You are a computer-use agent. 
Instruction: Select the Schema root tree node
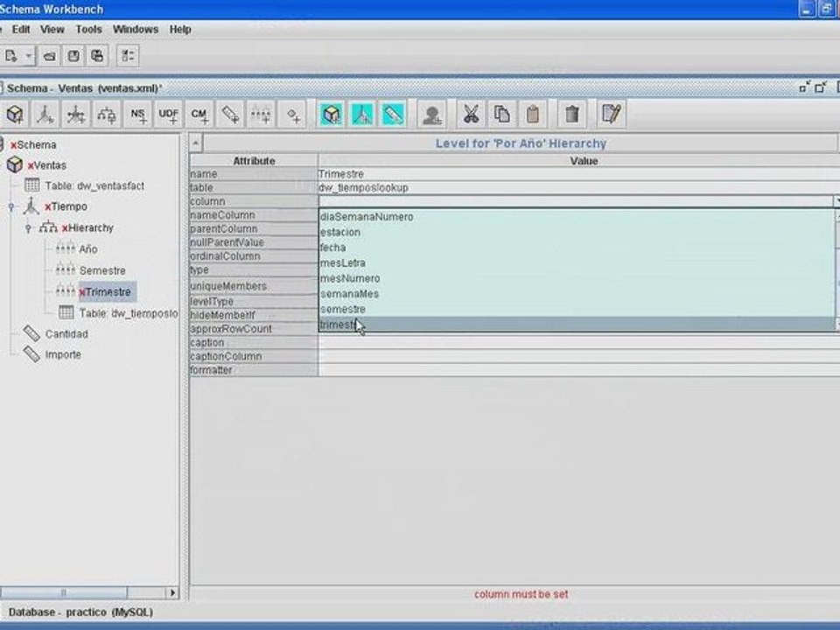pos(33,145)
